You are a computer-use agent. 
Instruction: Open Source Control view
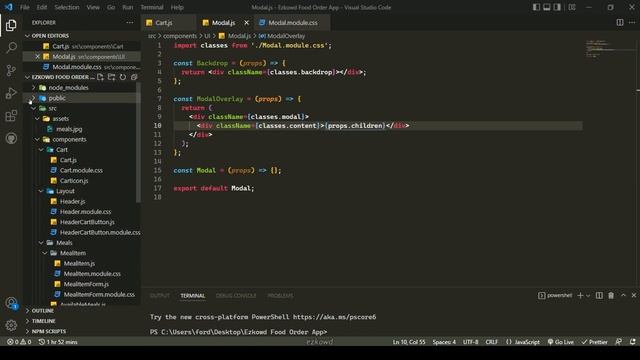point(11,70)
